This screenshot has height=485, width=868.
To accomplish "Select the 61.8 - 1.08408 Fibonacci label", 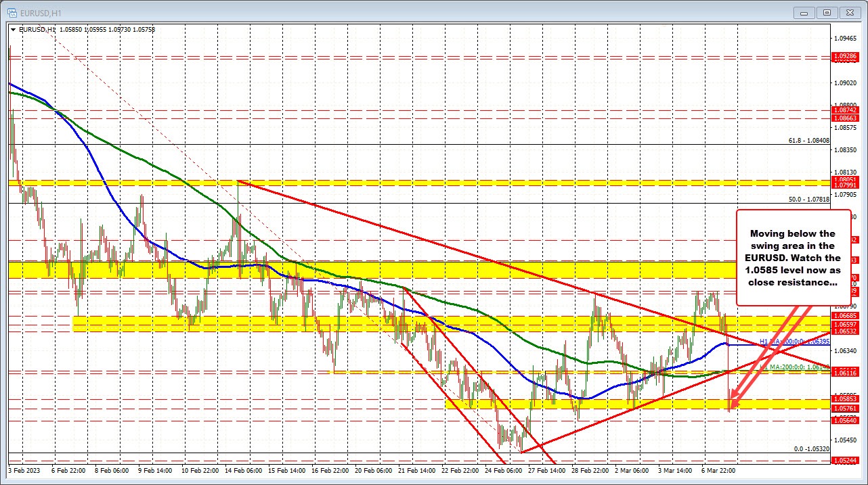I will click(x=809, y=141).
